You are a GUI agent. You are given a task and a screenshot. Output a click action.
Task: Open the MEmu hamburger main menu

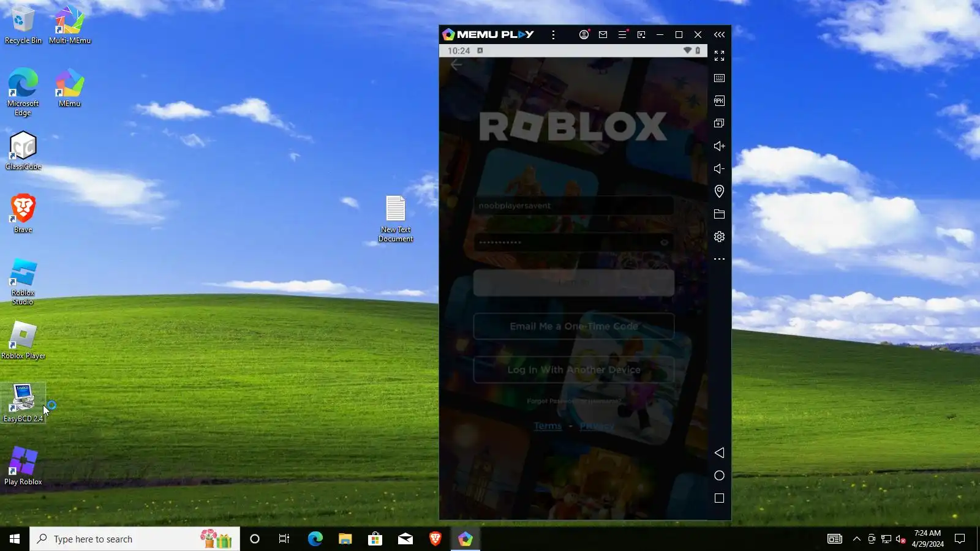[x=622, y=35]
